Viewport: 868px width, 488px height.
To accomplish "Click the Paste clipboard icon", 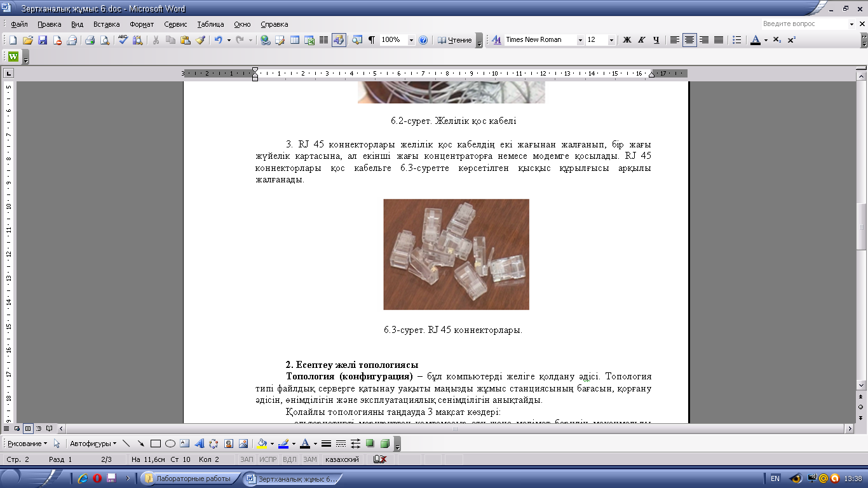I will point(185,40).
